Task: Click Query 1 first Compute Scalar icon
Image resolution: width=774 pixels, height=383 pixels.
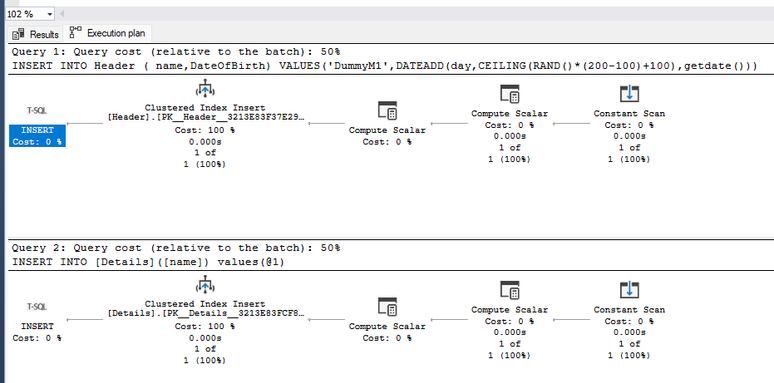Action: 387,112
